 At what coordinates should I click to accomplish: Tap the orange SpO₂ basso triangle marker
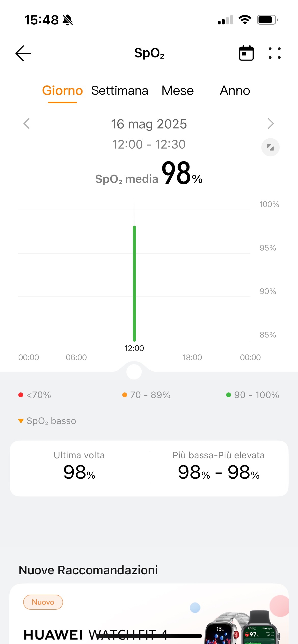tap(21, 421)
